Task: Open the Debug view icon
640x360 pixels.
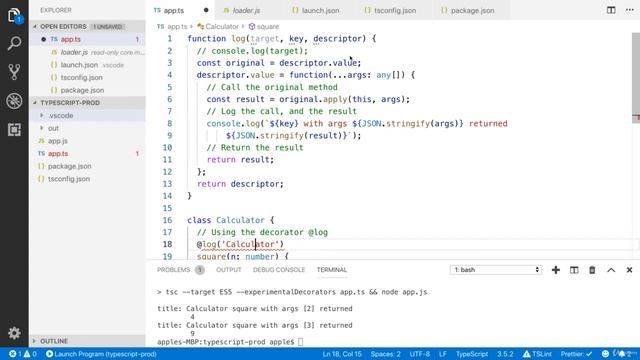Action: pos(14,101)
